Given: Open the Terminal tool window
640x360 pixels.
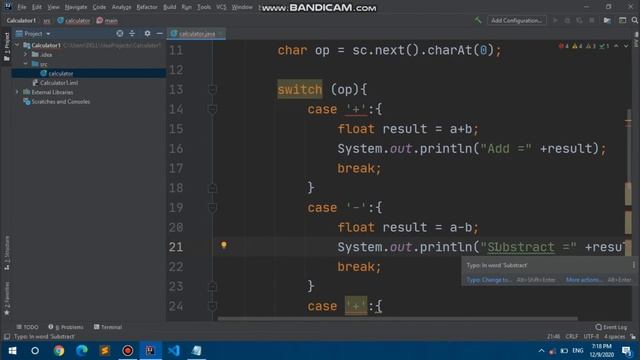Looking at the screenshot, I should 108,327.
